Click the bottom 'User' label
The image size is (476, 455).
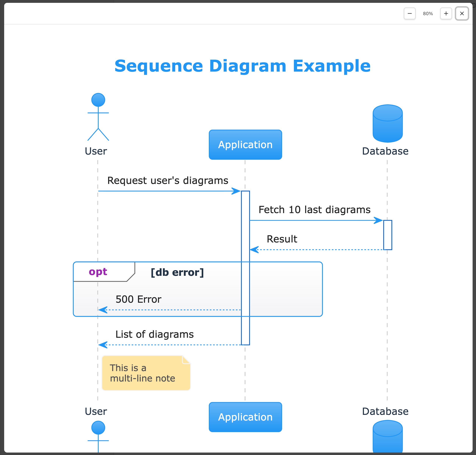[96, 412]
